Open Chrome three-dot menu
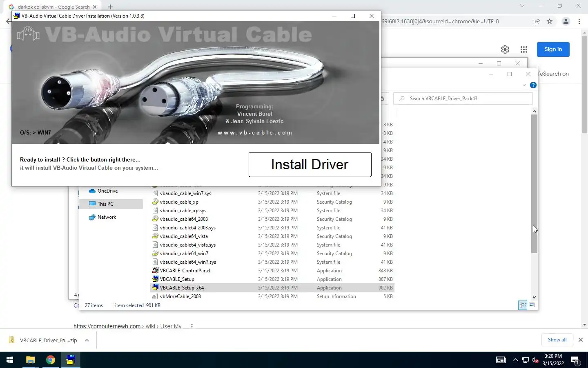The width and height of the screenshot is (588, 368). click(579, 21)
